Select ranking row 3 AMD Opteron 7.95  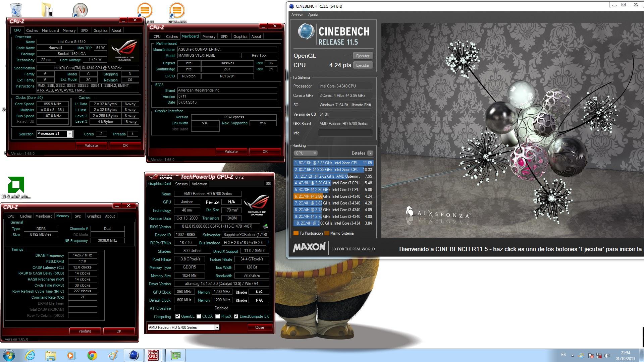pos(333,176)
